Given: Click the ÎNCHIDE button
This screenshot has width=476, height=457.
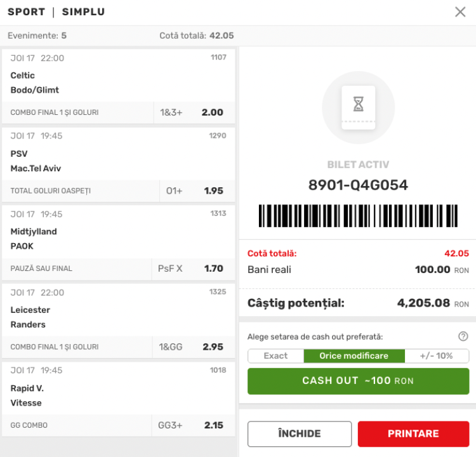Looking at the screenshot, I should (x=300, y=434).
